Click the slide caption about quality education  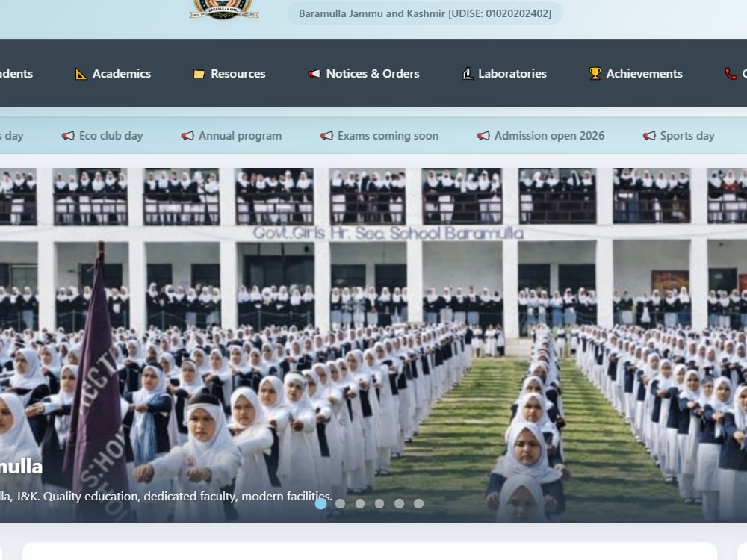167,497
